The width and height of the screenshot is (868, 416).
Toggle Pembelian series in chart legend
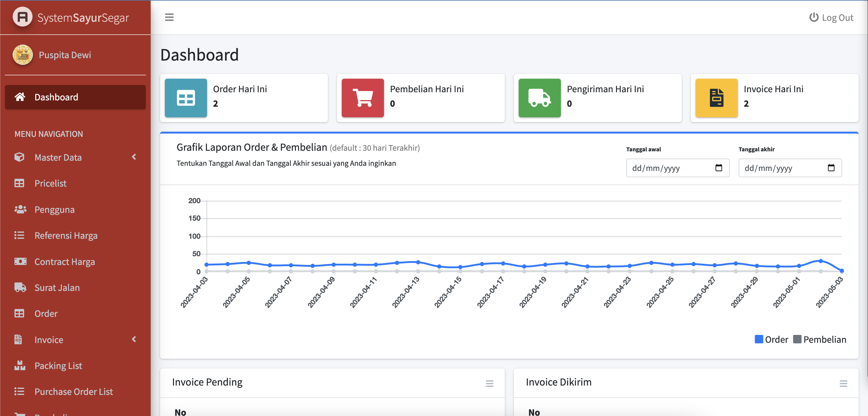click(819, 339)
